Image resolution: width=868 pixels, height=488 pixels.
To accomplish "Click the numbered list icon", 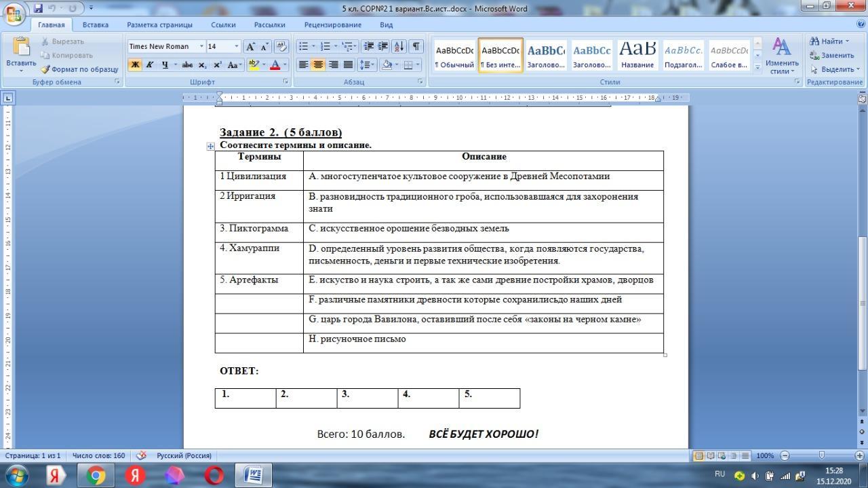I will 325,46.
